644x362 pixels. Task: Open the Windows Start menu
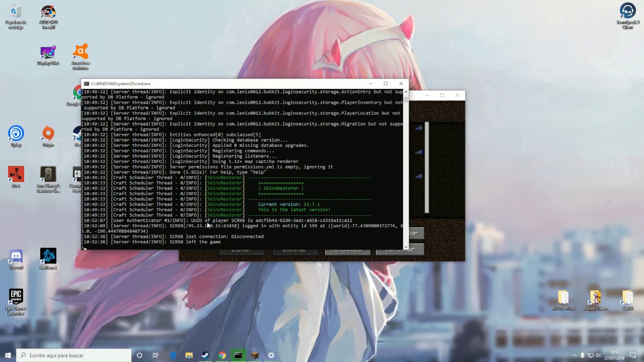point(8,355)
